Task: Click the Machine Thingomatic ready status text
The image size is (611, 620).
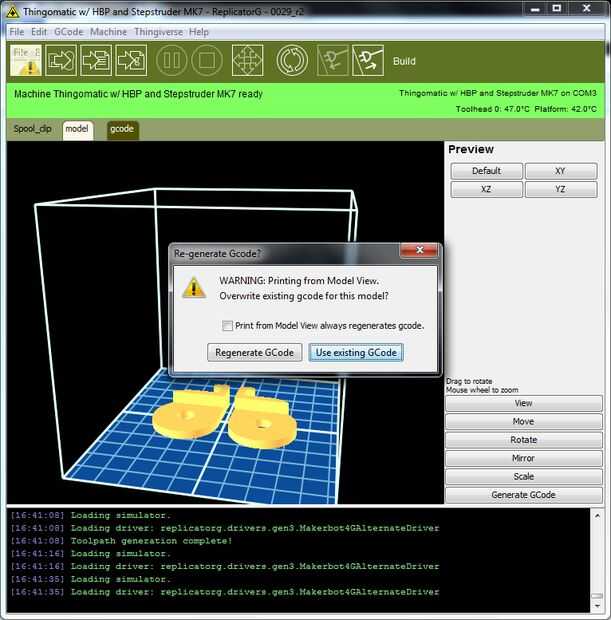Action: 138,94
